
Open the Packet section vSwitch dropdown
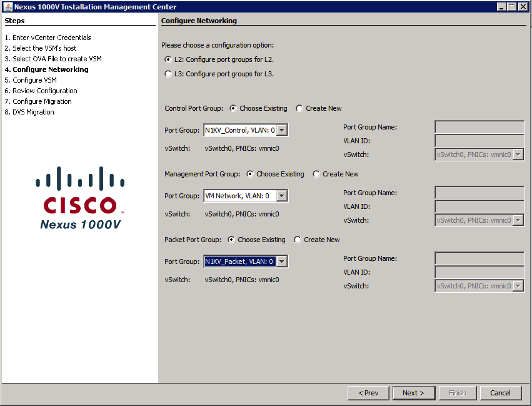point(518,286)
